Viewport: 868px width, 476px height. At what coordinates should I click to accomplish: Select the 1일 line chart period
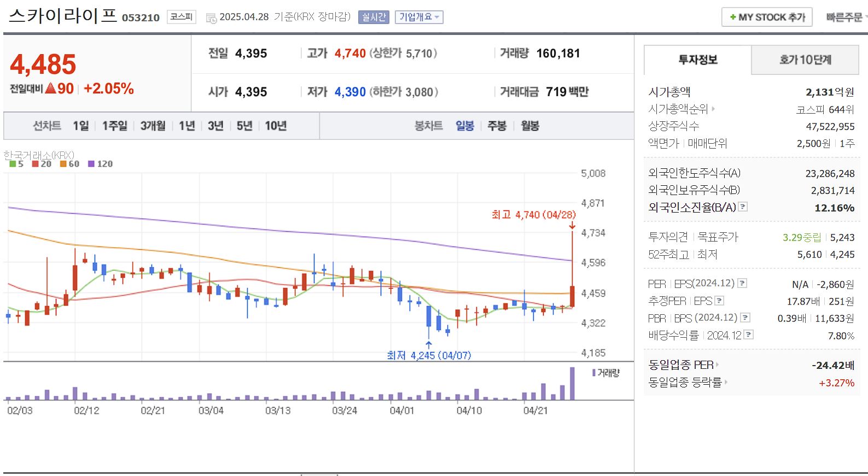(81, 126)
